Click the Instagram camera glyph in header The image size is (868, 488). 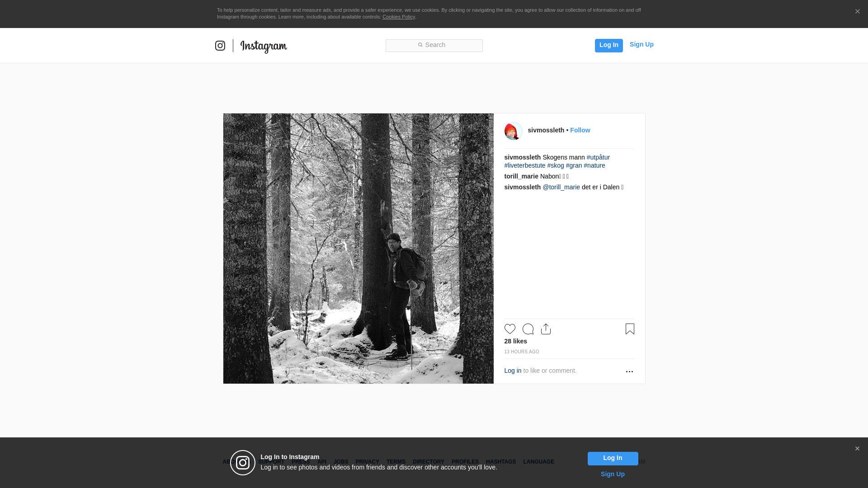(x=220, y=46)
